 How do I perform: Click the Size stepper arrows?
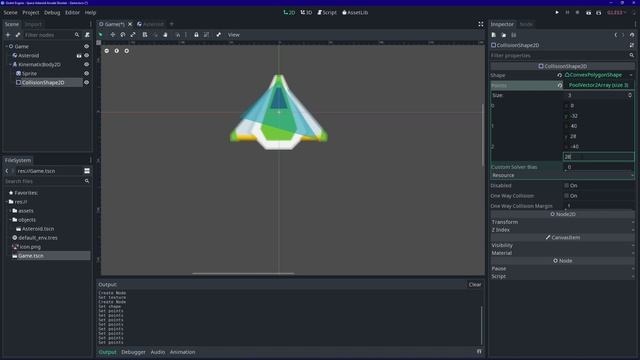[x=630, y=95]
